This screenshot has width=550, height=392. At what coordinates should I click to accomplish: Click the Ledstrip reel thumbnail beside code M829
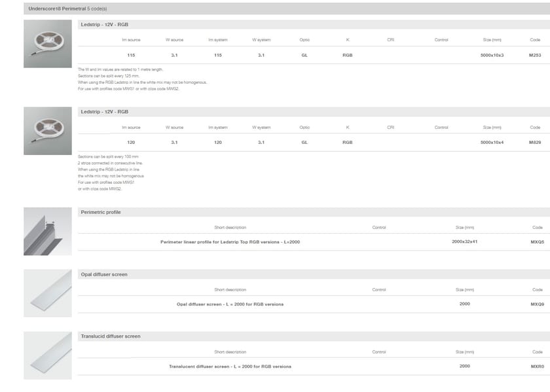point(47,131)
